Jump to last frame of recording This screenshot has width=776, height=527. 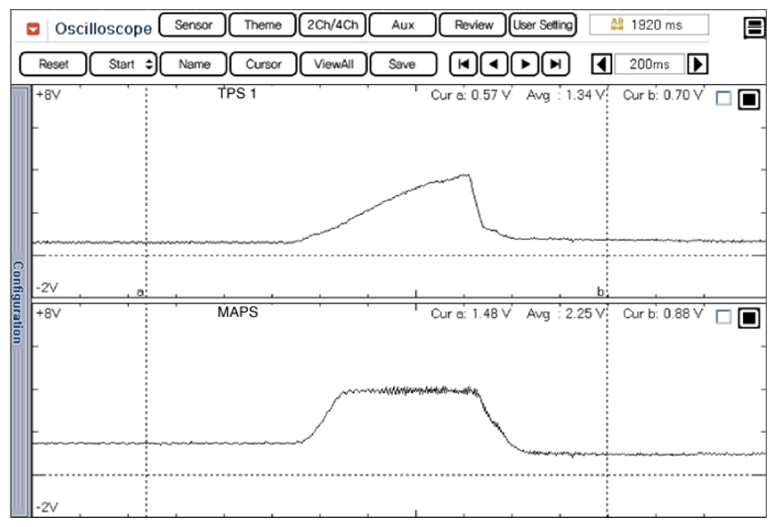click(555, 64)
